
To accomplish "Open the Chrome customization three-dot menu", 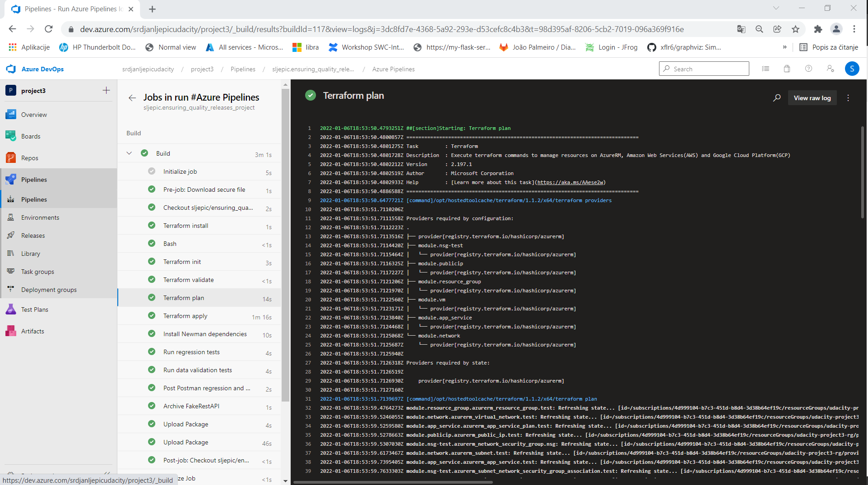I will click(x=854, y=29).
